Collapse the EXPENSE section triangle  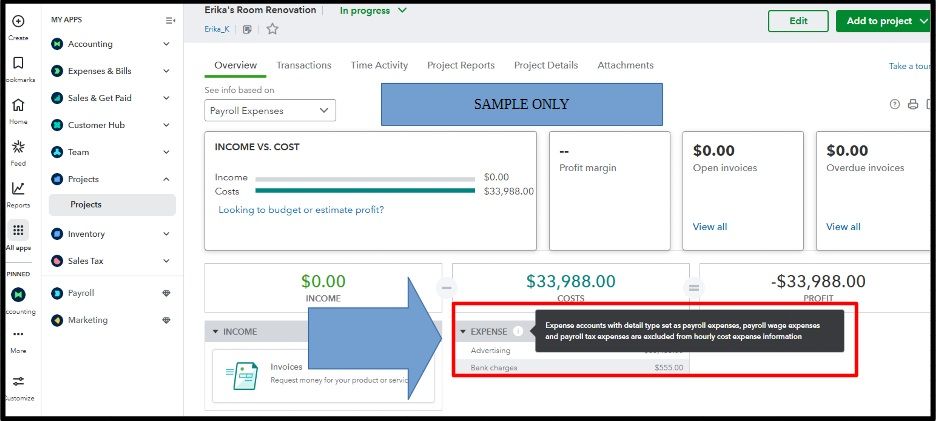click(463, 331)
